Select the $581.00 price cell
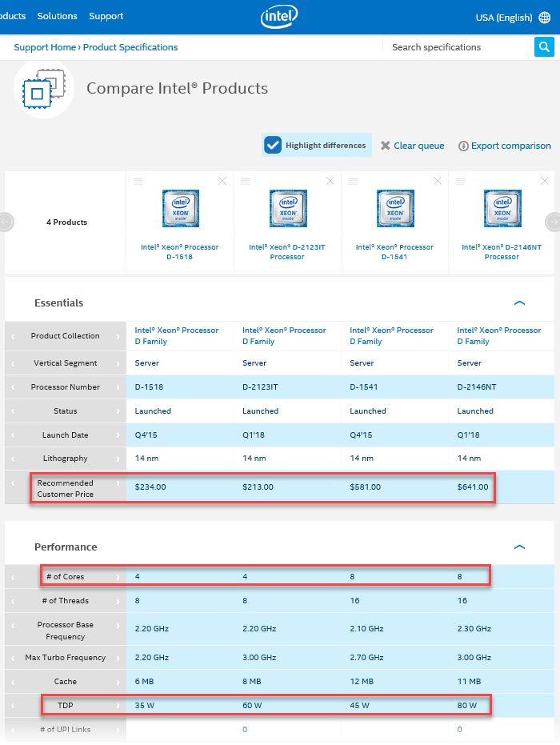The width and height of the screenshot is (560, 745). click(366, 487)
